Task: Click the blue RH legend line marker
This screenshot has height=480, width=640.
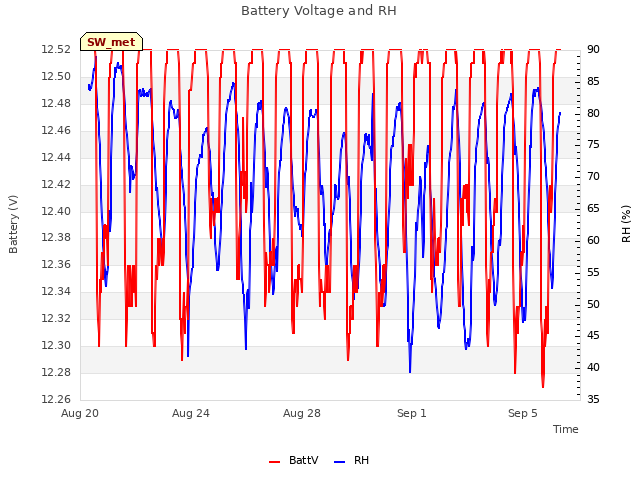Action: pyautogui.click(x=339, y=462)
